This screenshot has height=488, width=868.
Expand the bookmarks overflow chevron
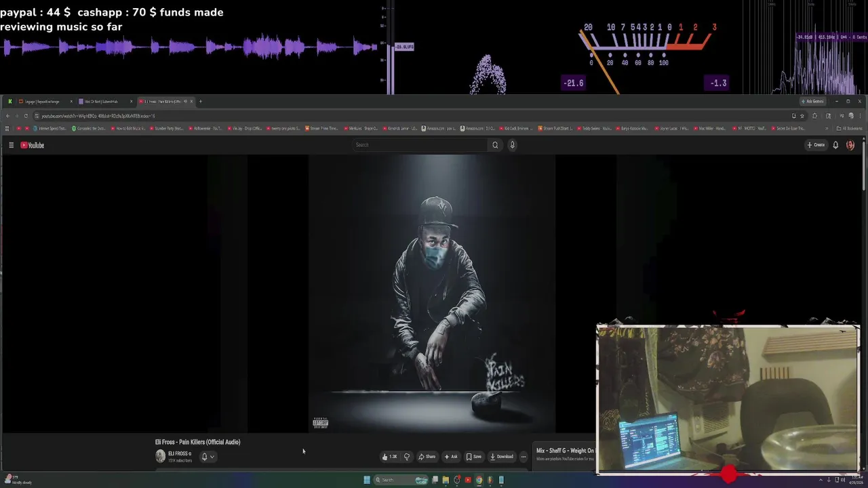click(x=827, y=128)
